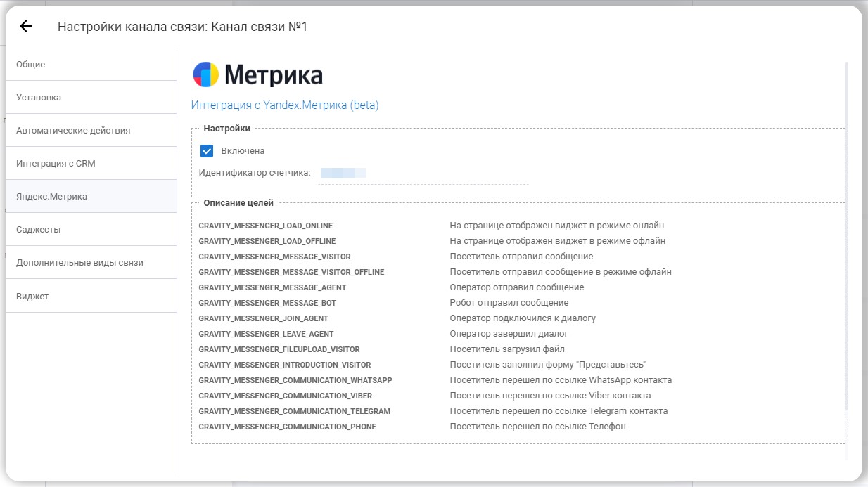Select the GRAVITY_MESSENGER_MESSAGE_BOT goal identifier

267,304
